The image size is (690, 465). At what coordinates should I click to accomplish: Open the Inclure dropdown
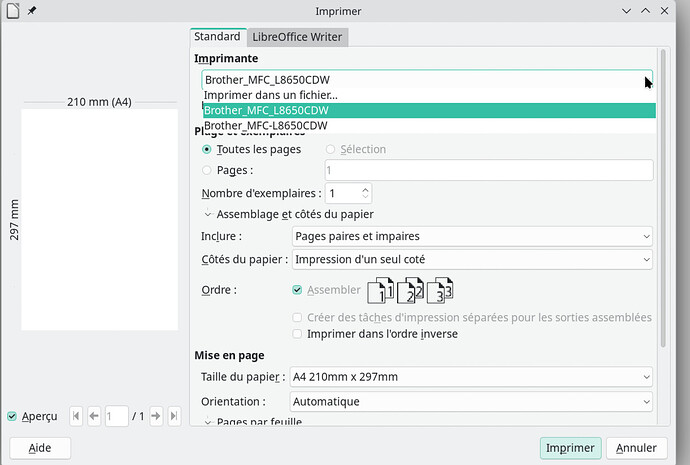(x=471, y=236)
